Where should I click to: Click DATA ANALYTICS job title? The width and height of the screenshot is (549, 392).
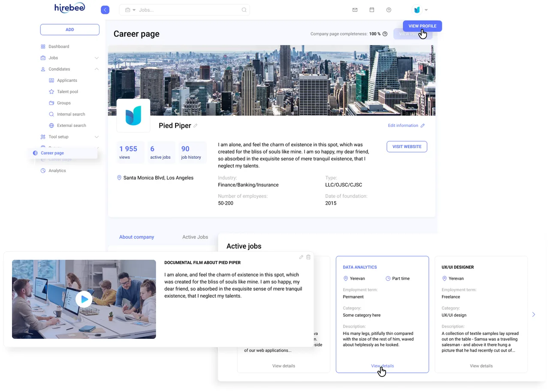click(x=360, y=267)
